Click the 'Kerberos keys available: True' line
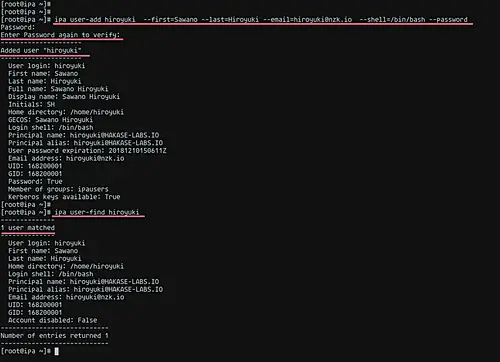Image resolution: width=500 pixels, height=362 pixels. coord(64,197)
